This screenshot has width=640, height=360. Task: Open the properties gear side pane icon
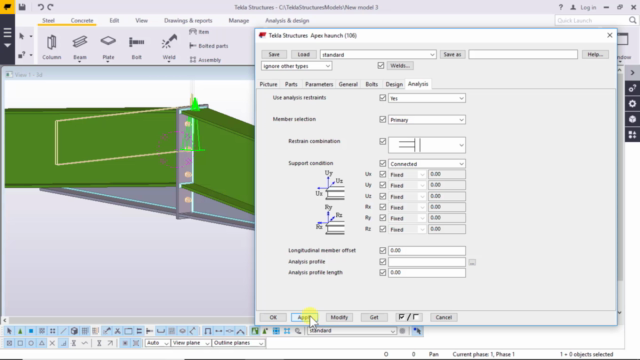pos(632,104)
